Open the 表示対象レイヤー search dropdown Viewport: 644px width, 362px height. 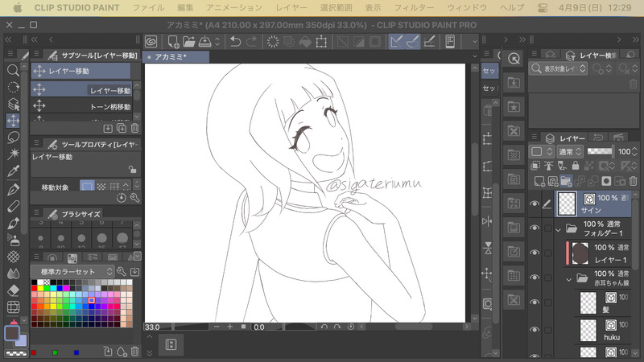click(558, 68)
